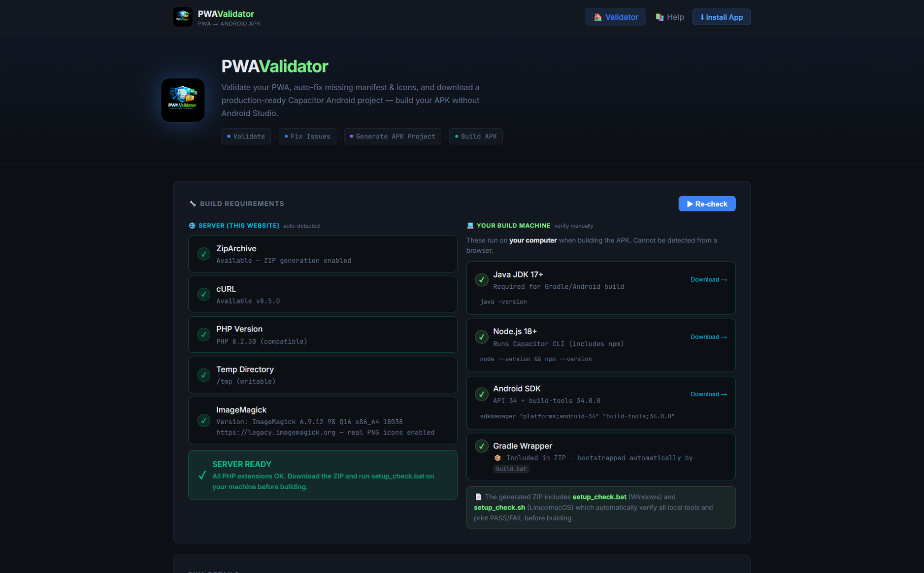
Task: Click the package icon in Gradle Wrapper row
Action: pos(497,458)
